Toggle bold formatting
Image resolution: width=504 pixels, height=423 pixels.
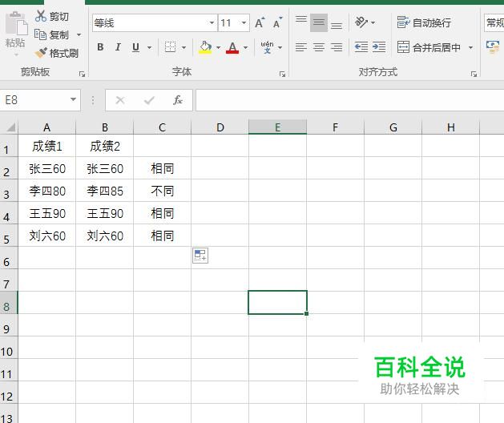click(100, 47)
